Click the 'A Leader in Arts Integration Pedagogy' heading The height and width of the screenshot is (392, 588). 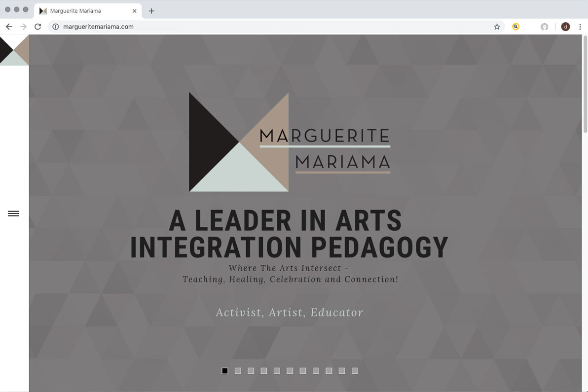click(x=289, y=234)
